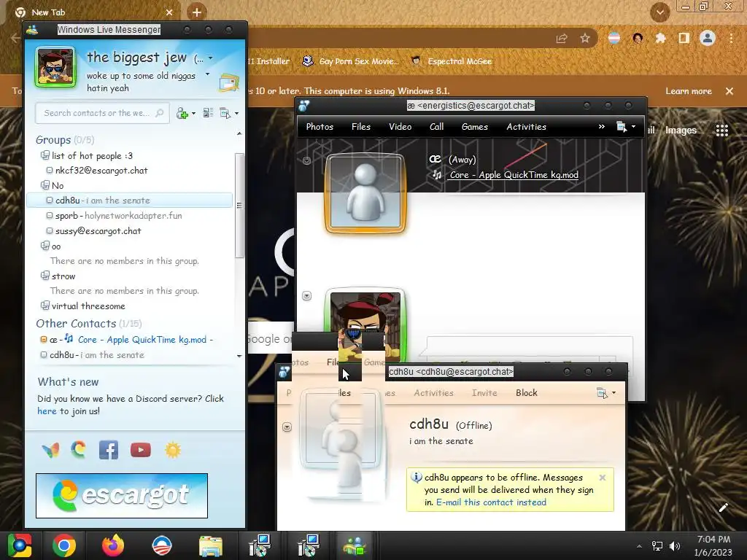
Task: Dismiss offline notice in cdh8u chat
Action: click(x=602, y=478)
